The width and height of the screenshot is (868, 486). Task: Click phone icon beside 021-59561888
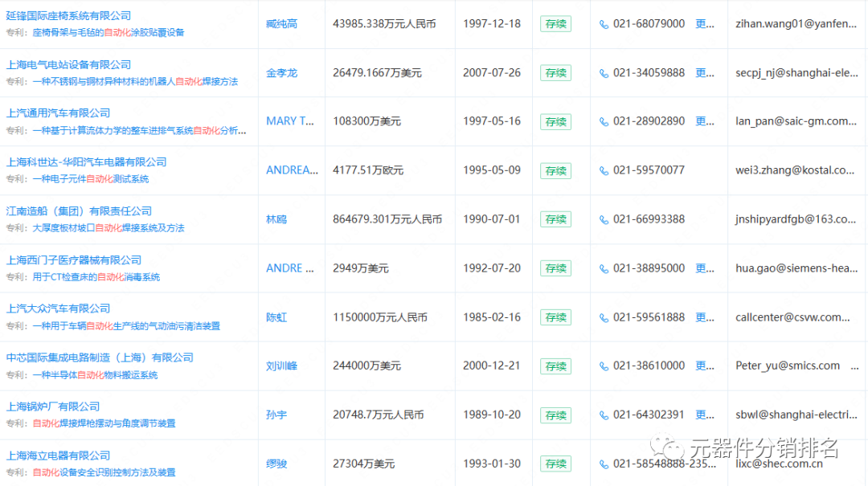[604, 318]
